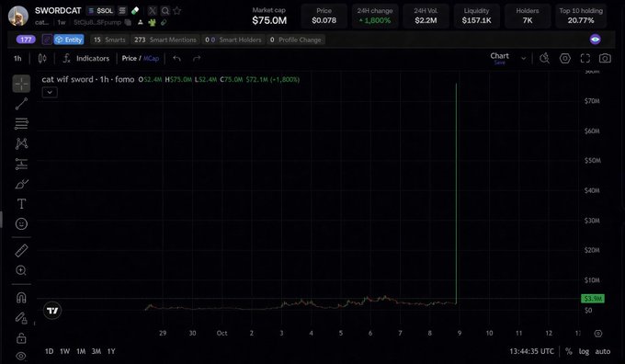Click the time axis settings target icon
Image resolution: width=625 pixels, height=364 pixels.
(x=598, y=334)
